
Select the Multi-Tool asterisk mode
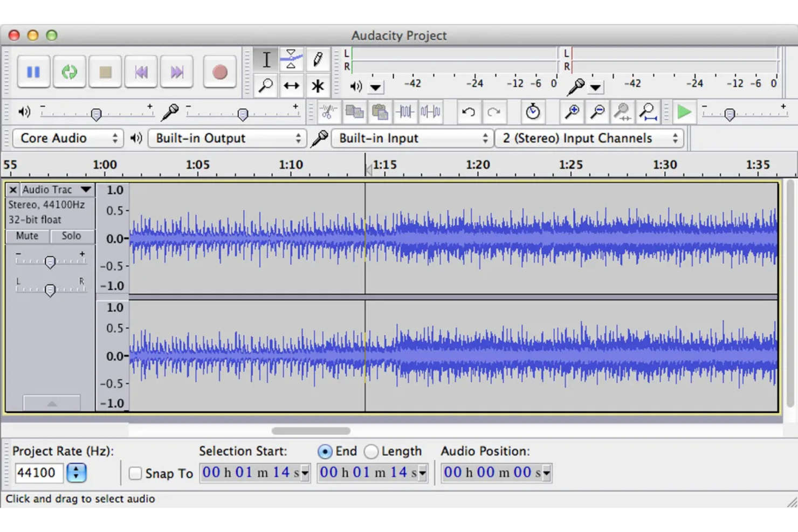point(318,86)
